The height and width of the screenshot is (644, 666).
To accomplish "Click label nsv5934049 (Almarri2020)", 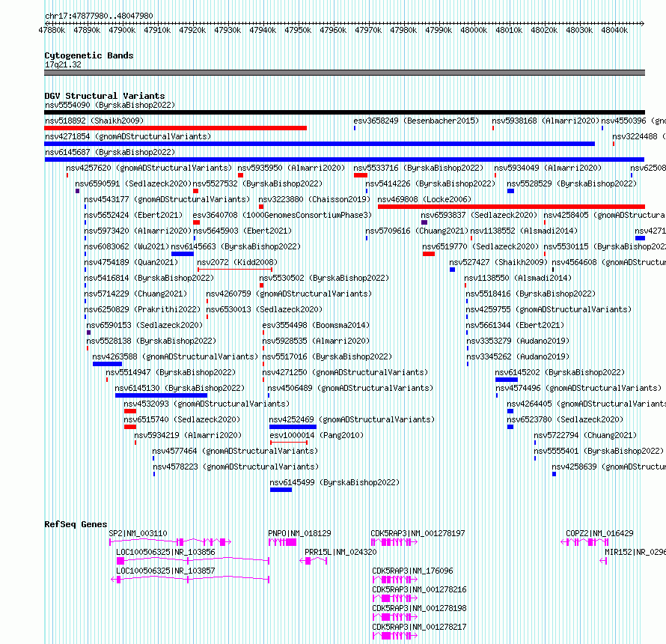I will (548, 168).
